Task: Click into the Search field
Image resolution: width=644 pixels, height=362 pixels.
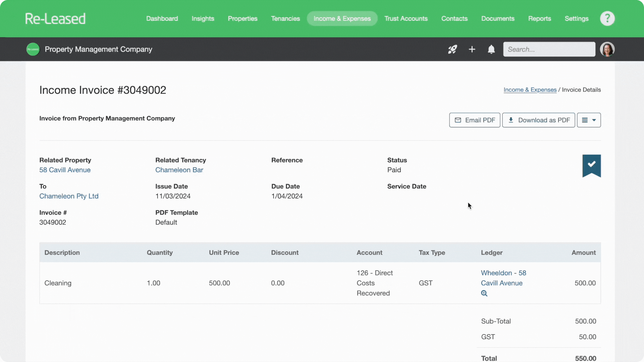Action: (x=549, y=49)
